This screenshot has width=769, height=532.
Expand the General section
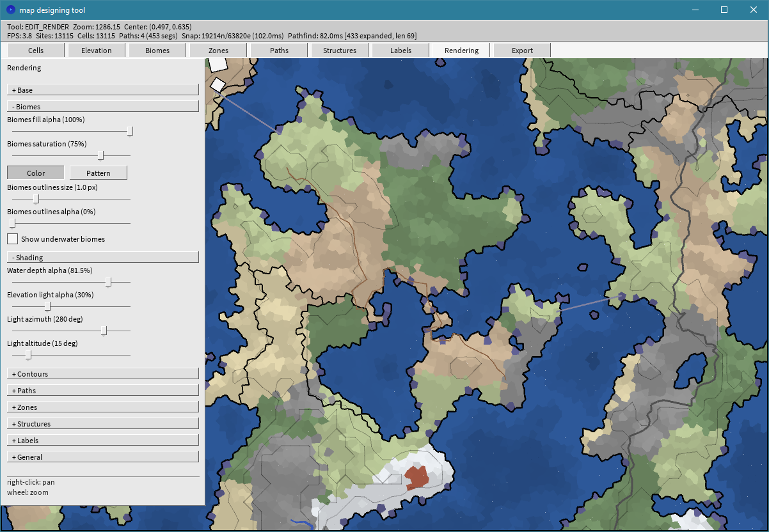tap(103, 457)
